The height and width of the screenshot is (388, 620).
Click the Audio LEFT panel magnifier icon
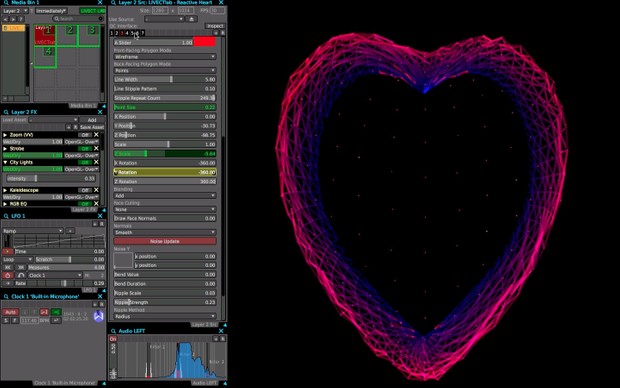113,331
